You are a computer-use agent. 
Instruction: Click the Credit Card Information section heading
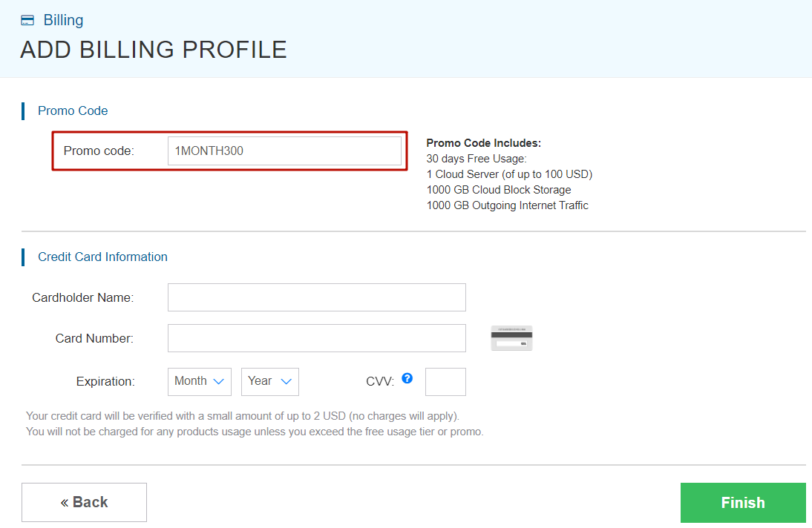tap(102, 257)
